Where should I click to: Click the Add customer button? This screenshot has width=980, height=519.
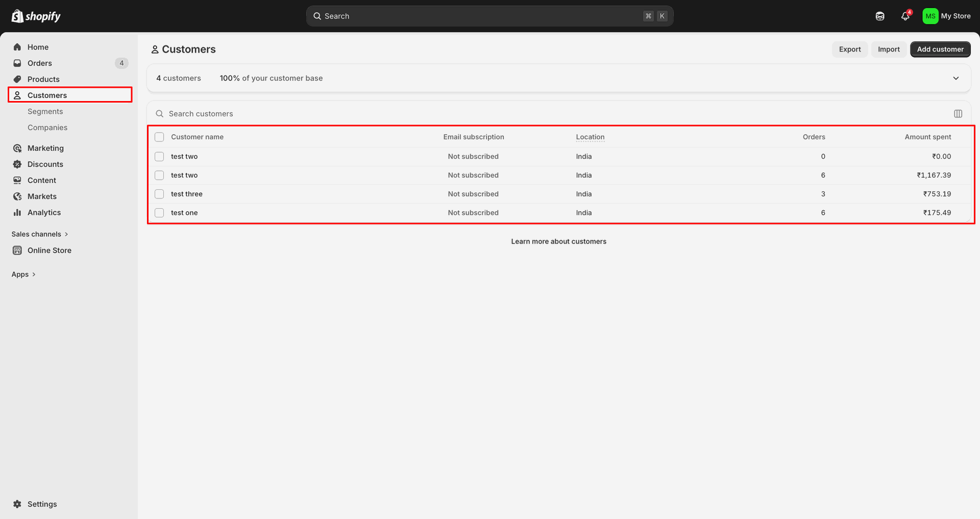click(940, 50)
